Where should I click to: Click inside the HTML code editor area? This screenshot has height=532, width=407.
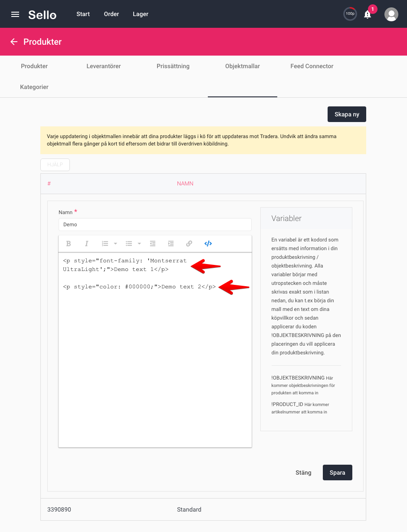click(x=155, y=350)
